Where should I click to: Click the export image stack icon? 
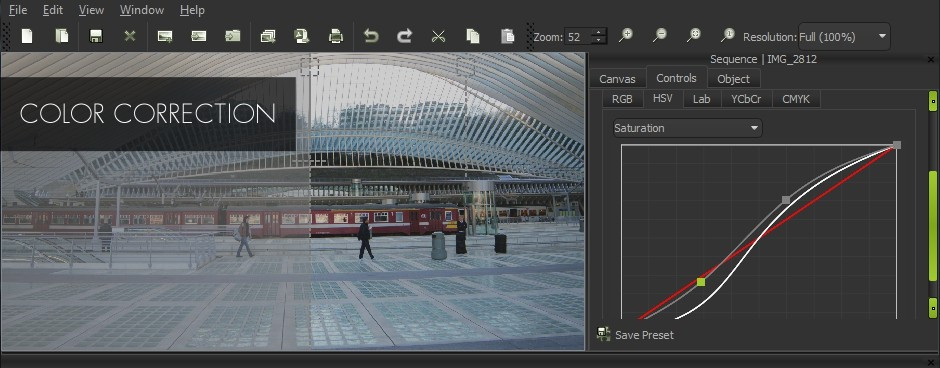point(267,36)
